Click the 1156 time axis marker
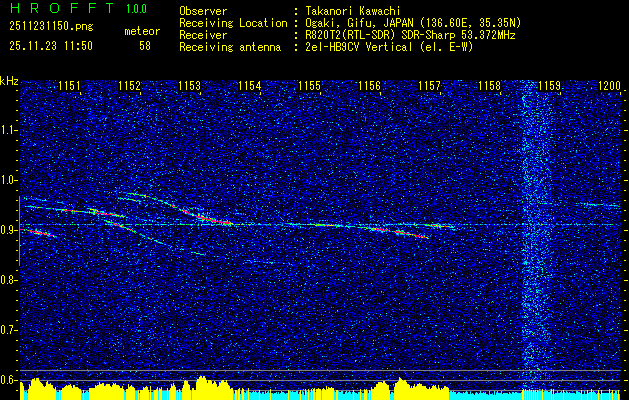Image resolution: width=629 pixels, height=400 pixels. pos(369,85)
